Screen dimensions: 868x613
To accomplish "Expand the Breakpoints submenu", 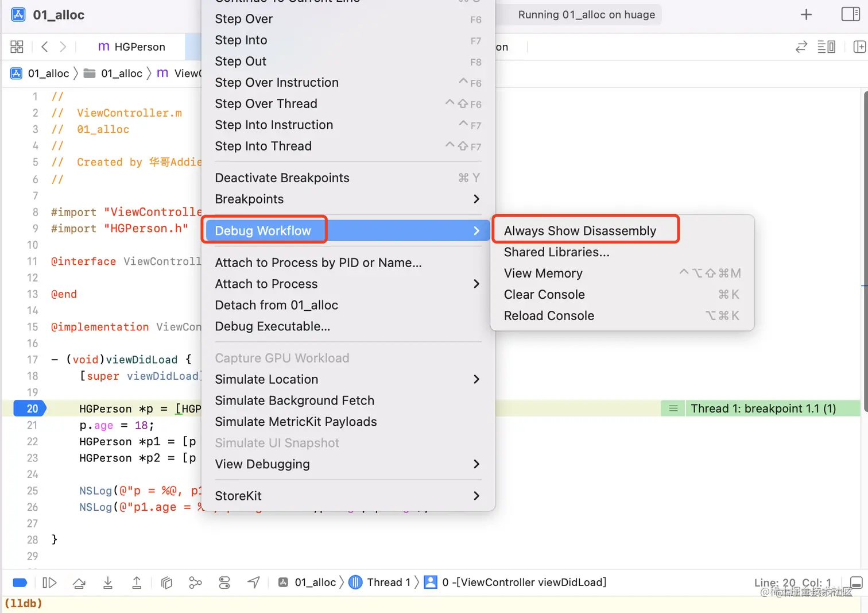I will [348, 199].
